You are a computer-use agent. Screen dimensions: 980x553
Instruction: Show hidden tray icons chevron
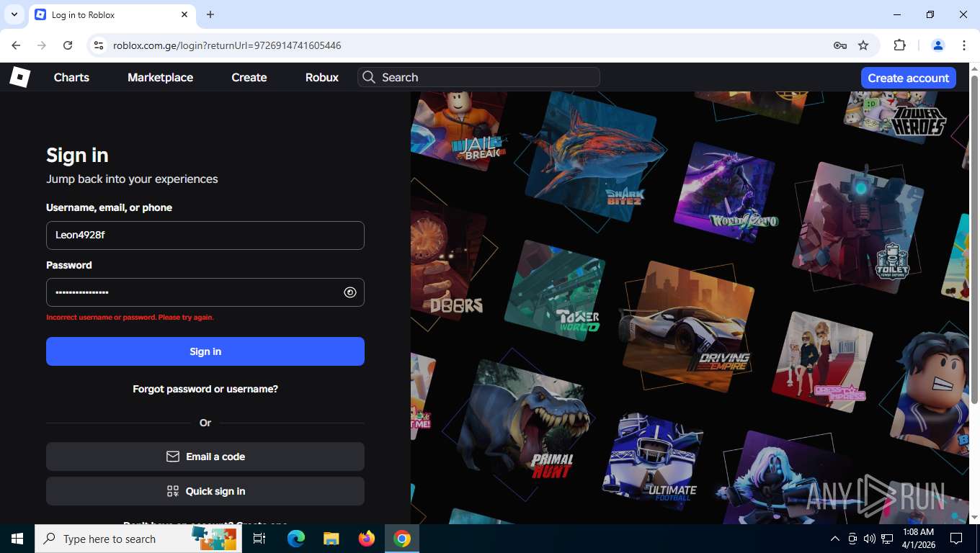[835, 539]
